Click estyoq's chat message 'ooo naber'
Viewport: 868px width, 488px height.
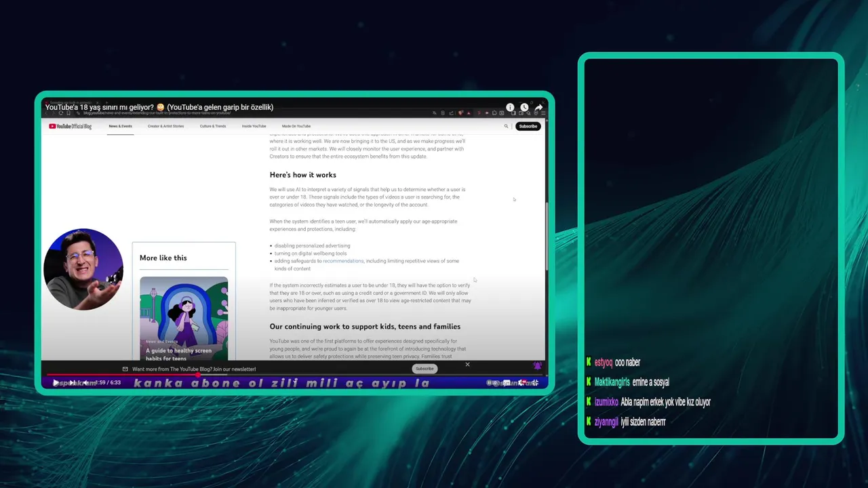pos(627,363)
